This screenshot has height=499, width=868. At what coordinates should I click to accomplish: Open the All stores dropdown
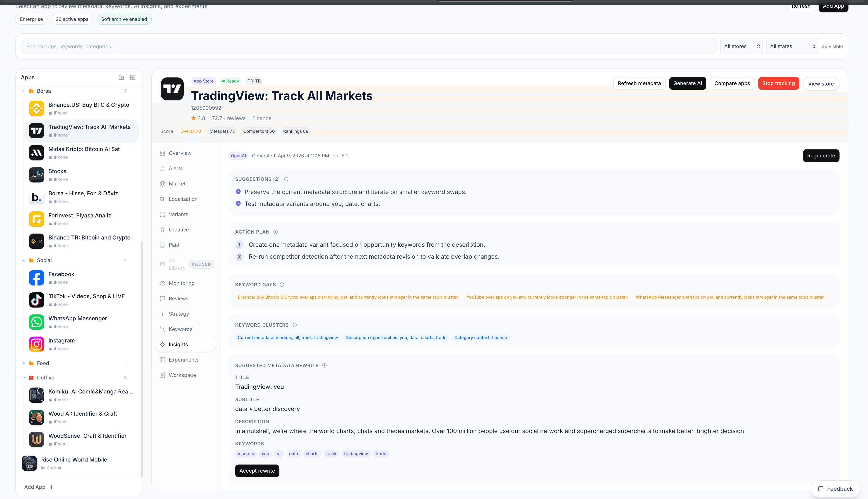pos(741,46)
